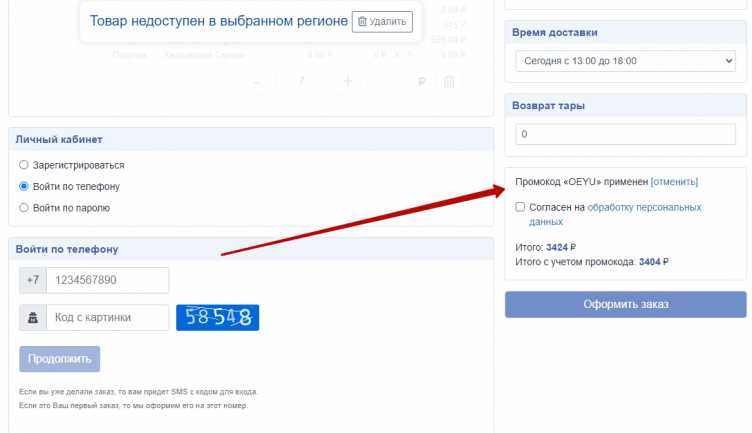This screenshot has width=752, height=433.
Task: Choose the Войти по паролю radio option
Action: [x=24, y=208]
